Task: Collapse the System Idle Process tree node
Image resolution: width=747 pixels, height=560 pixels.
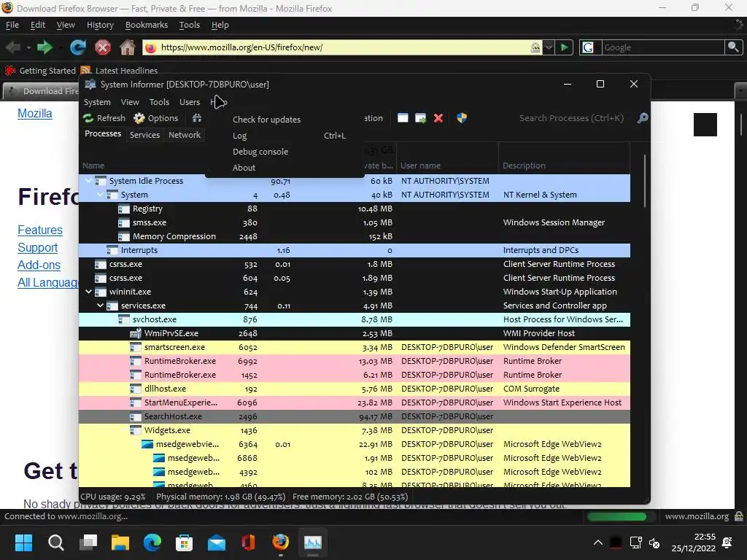Action: (88, 181)
